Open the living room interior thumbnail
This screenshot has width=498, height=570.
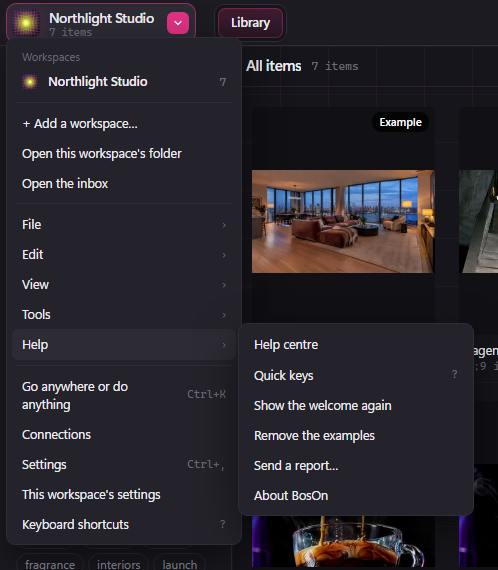(x=343, y=221)
